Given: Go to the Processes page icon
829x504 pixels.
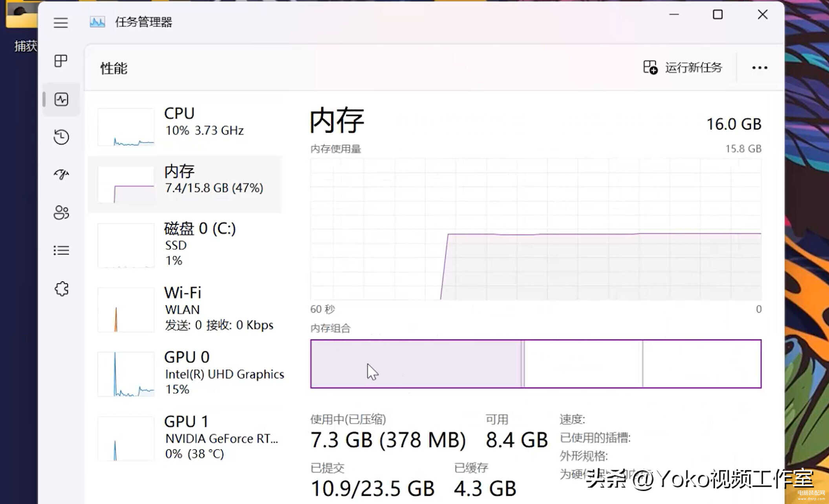Looking at the screenshot, I should [x=61, y=61].
